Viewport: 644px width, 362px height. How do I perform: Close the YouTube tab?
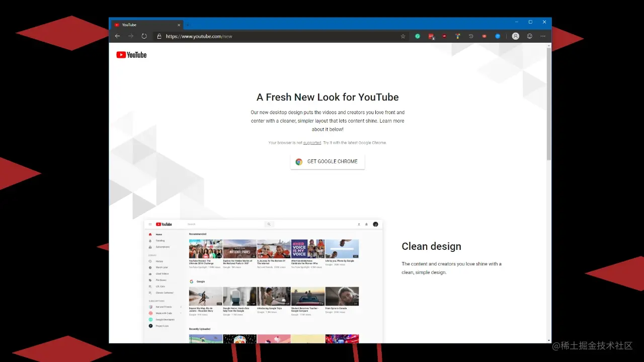pyautogui.click(x=179, y=25)
